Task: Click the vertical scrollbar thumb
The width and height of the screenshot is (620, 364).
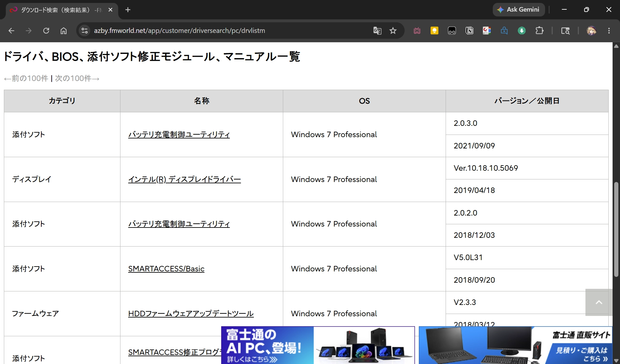Action: pyautogui.click(x=616, y=229)
